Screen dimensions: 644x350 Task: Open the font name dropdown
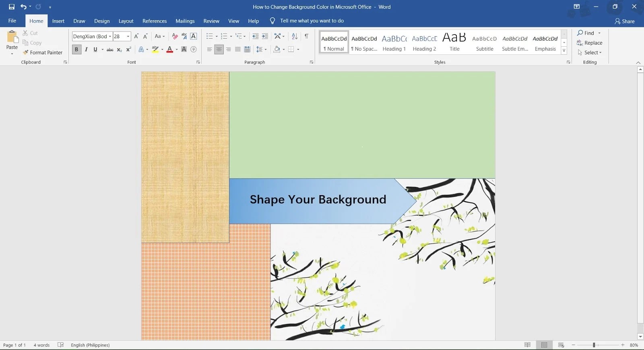pyautogui.click(x=110, y=36)
